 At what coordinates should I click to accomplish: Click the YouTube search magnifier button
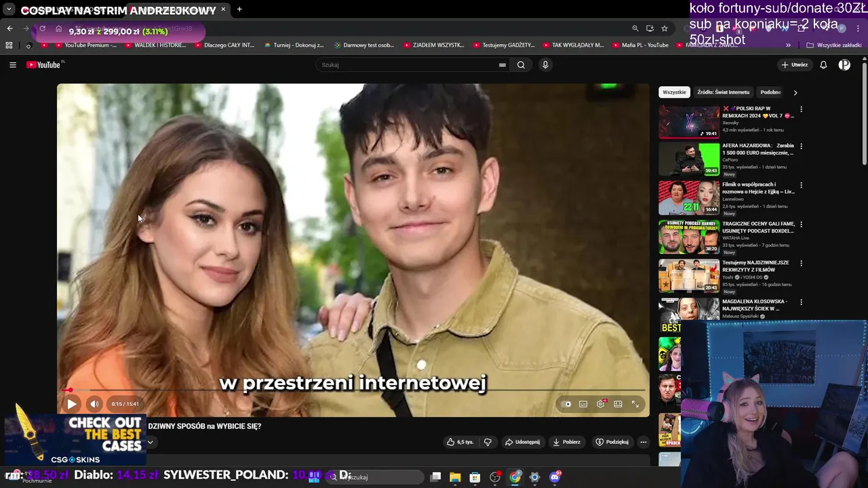click(521, 65)
